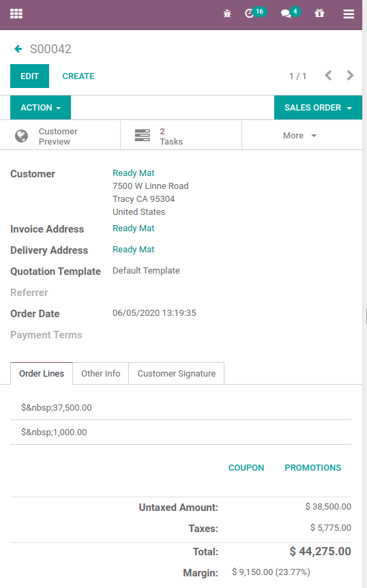Screen dimensions: 367x588
Task: Click the debug bug icon
Action: coord(227,14)
